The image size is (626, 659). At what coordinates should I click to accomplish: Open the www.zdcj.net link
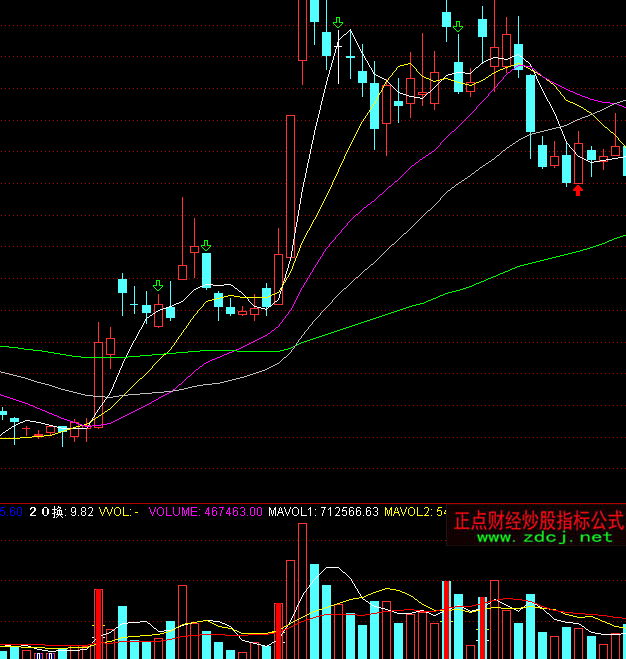(x=545, y=537)
